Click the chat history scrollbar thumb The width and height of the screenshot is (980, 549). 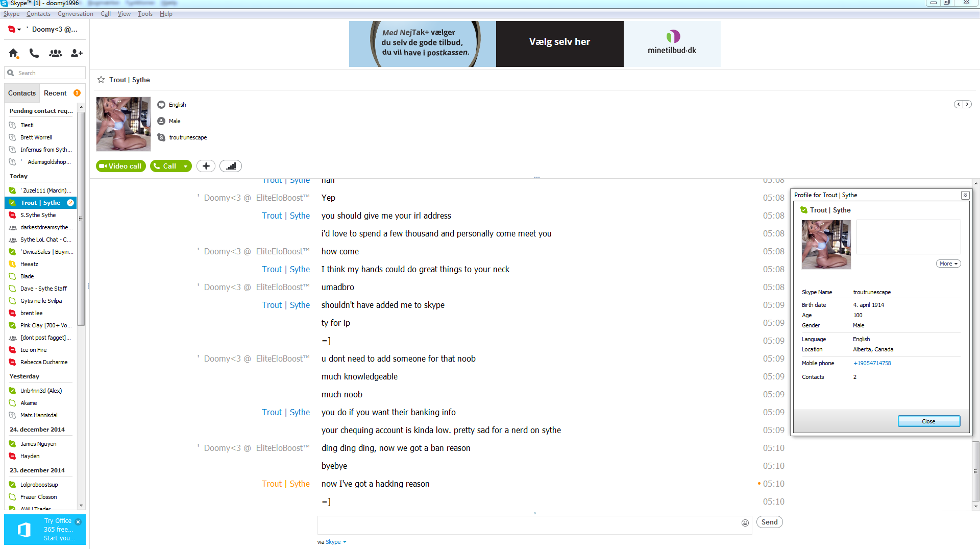[975, 471]
